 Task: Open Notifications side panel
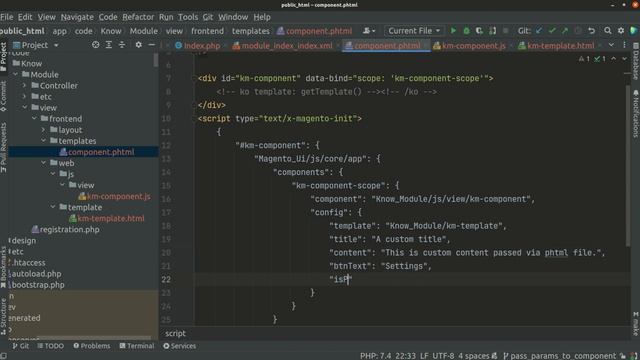pos(636,114)
